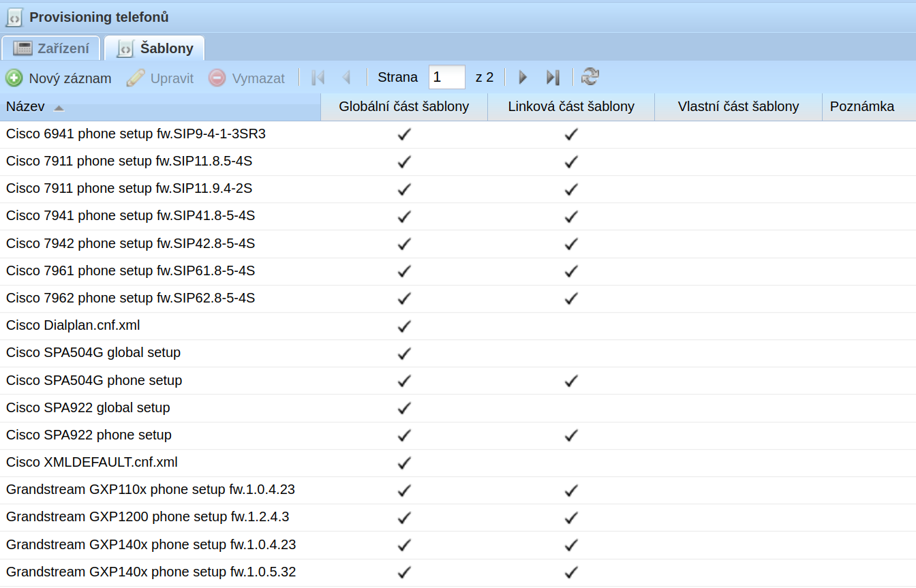Select the Cisco SPA504G global setup row
Image resolution: width=916 pixels, height=588 pixels.
tap(458, 354)
